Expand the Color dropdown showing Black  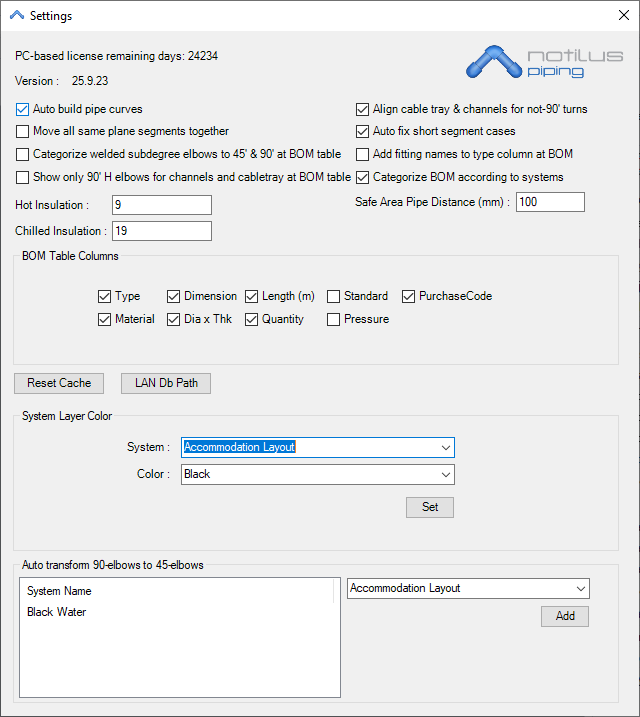pyautogui.click(x=317, y=474)
